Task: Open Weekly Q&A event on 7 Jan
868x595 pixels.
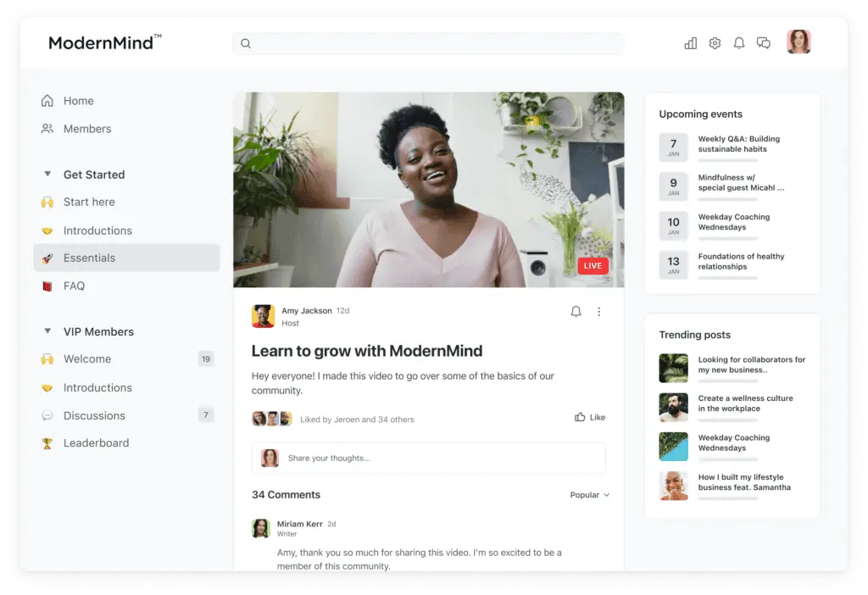Action: pyautogui.click(x=738, y=144)
